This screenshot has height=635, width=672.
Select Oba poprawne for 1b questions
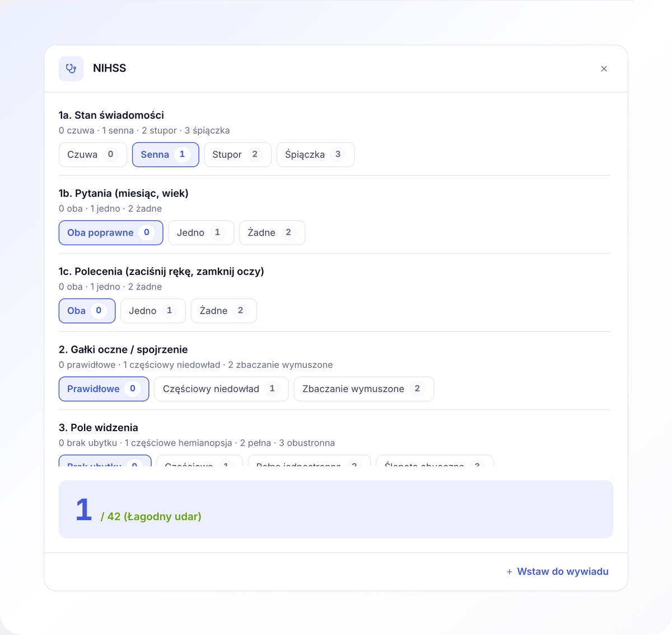click(111, 232)
